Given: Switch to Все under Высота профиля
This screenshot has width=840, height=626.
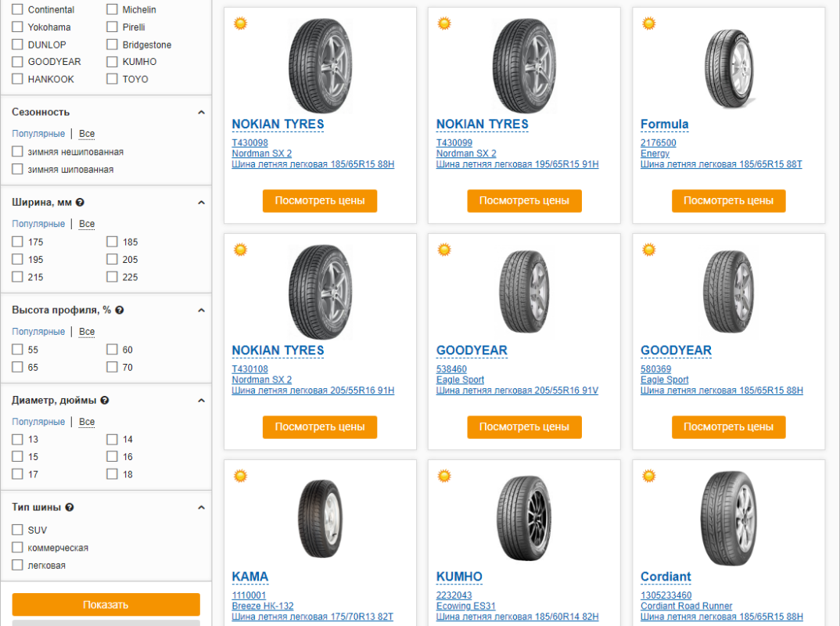Looking at the screenshot, I should point(87,332).
